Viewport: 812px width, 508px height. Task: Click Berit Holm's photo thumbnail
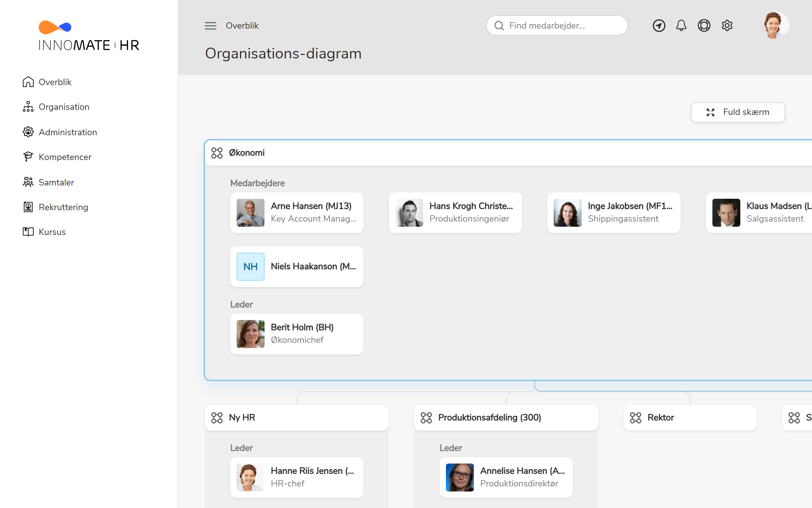point(250,334)
